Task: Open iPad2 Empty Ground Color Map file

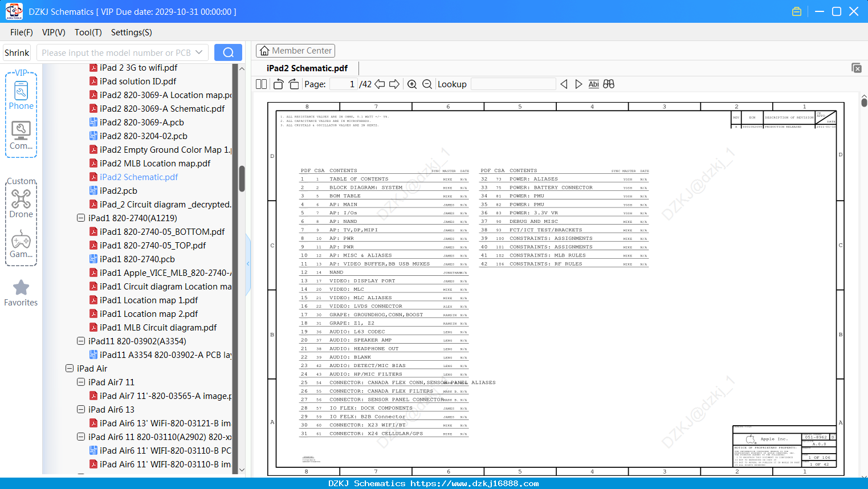Action: 165,150
